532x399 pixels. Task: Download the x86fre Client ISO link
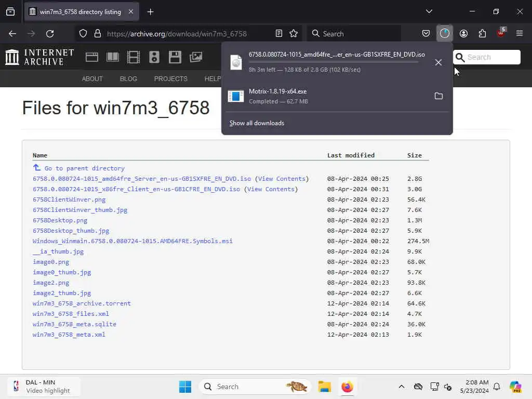[137, 189]
